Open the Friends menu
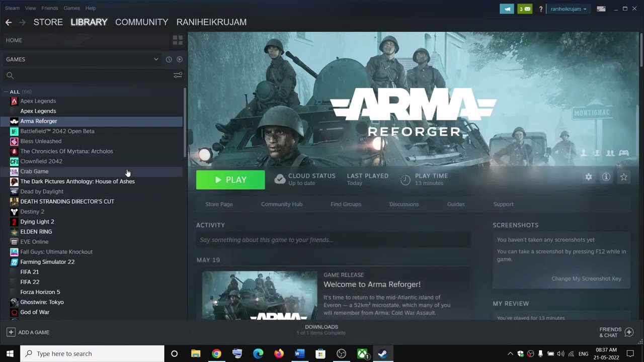This screenshot has height=362, width=644. [x=50, y=8]
